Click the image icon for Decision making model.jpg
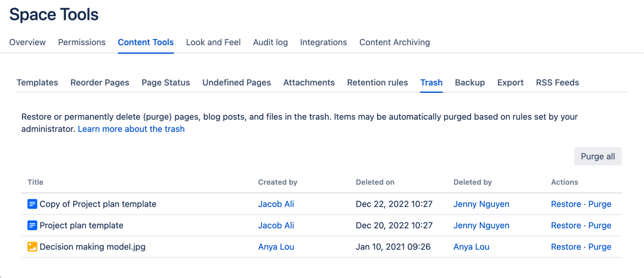 [32, 247]
